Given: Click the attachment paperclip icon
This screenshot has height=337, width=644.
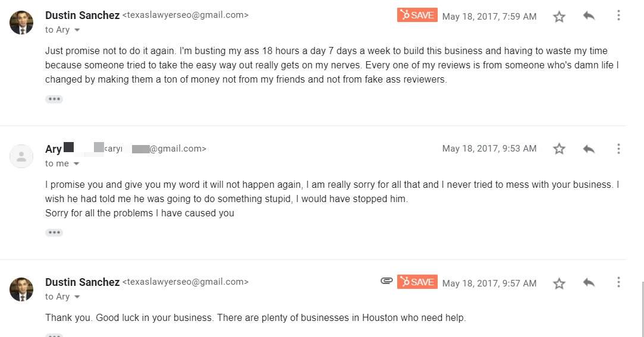Looking at the screenshot, I should 387,281.
